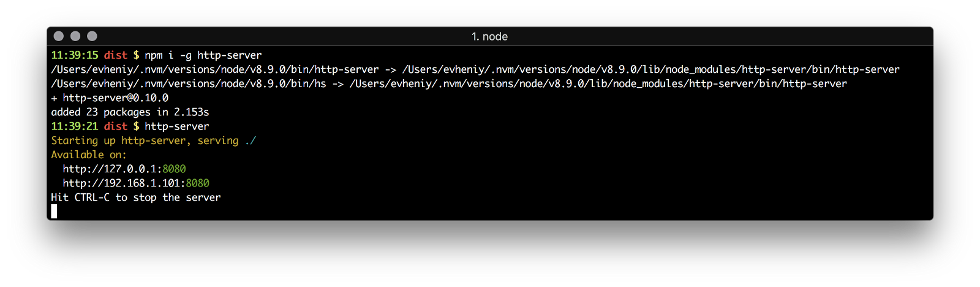Click the "npm i -g http-server" command text

(x=203, y=55)
